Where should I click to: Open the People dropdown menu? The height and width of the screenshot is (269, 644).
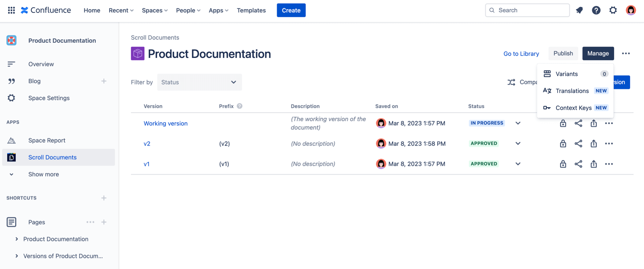click(x=188, y=10)
